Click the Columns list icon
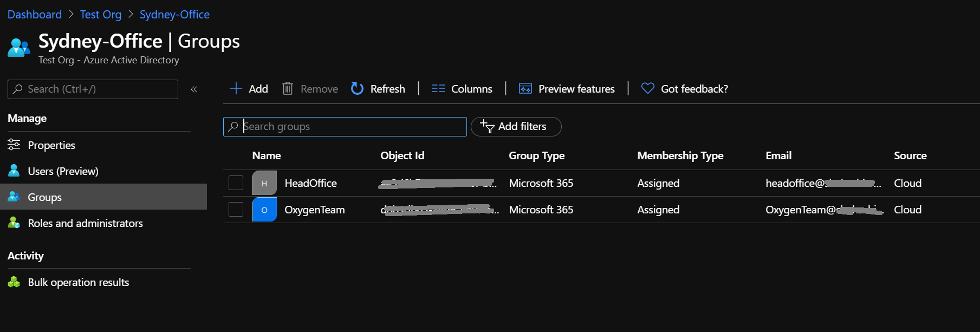Viewport: 980px width, 332px height. pyautogui.click(x=438, y=88)
